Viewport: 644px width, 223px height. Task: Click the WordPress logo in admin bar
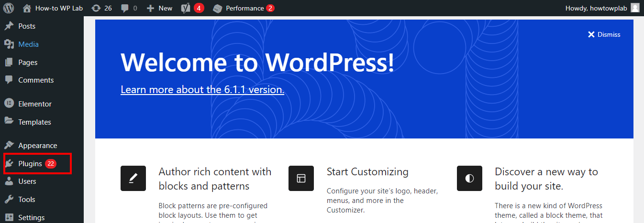9,8
